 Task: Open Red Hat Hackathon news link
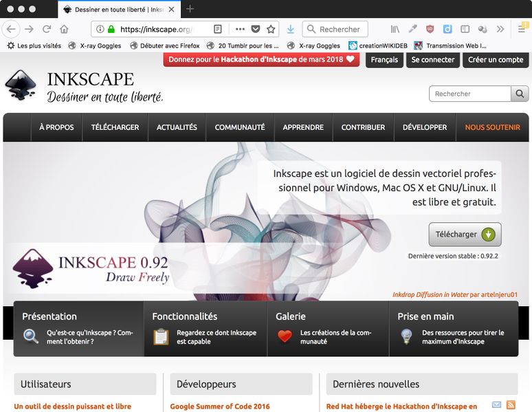(401, 406)
